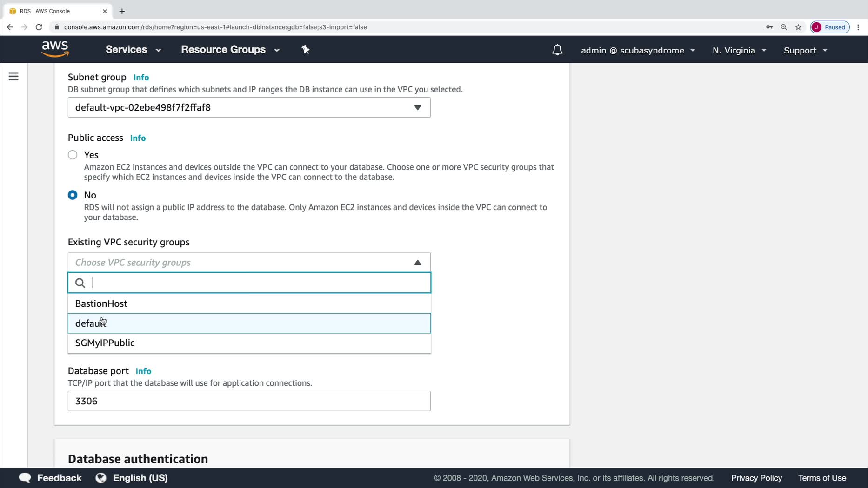Viewport: 868px width, 488px height.
Task: Bookmark this page with star icon
Action: [x=798, y=27]
